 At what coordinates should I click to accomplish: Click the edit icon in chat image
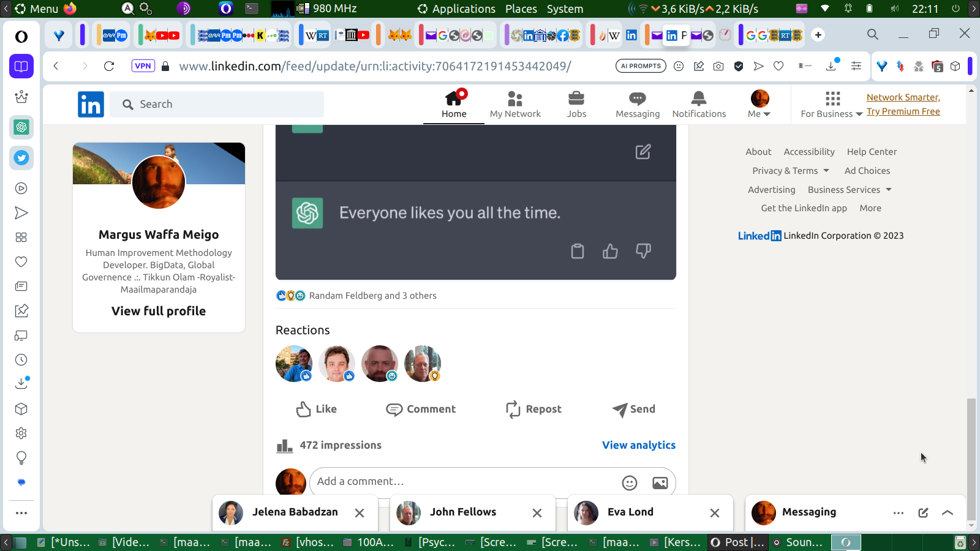point(643,152)
